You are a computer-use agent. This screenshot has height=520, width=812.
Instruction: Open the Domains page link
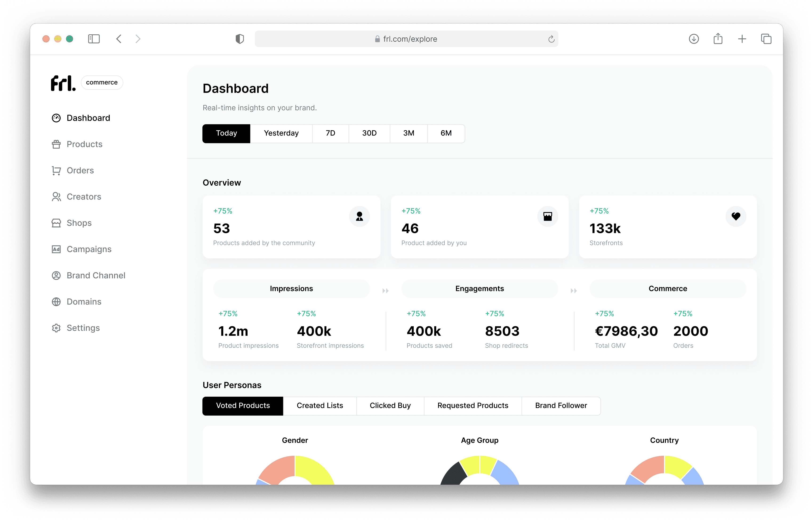click(x=84, y=302)
